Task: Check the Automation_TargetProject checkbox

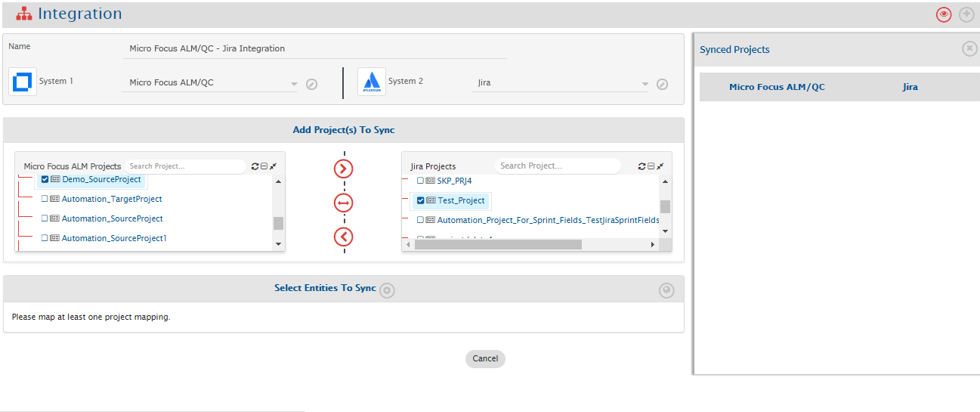Action: 45,199
